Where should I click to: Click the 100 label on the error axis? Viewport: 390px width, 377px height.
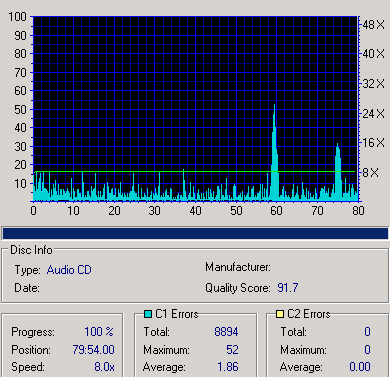tap(18, 16)
